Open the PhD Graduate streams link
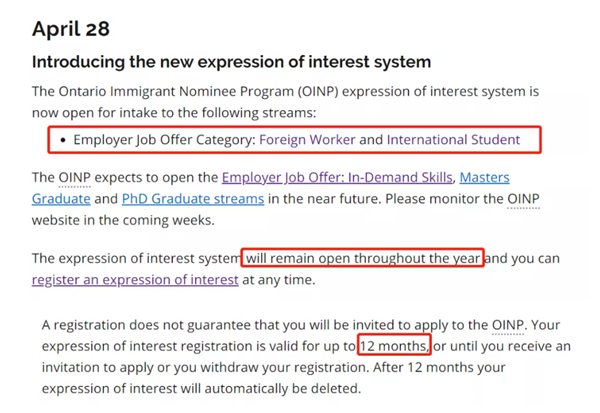The height and width of the screenshot is (413, 600). [193, 199]
